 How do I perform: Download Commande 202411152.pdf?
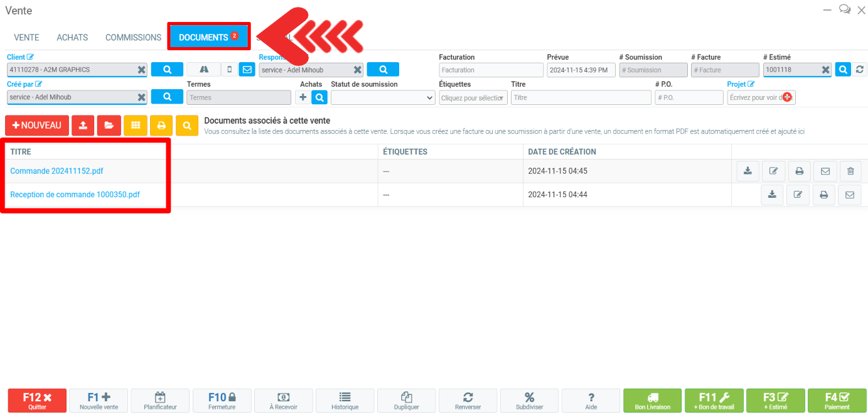point(747,171)
